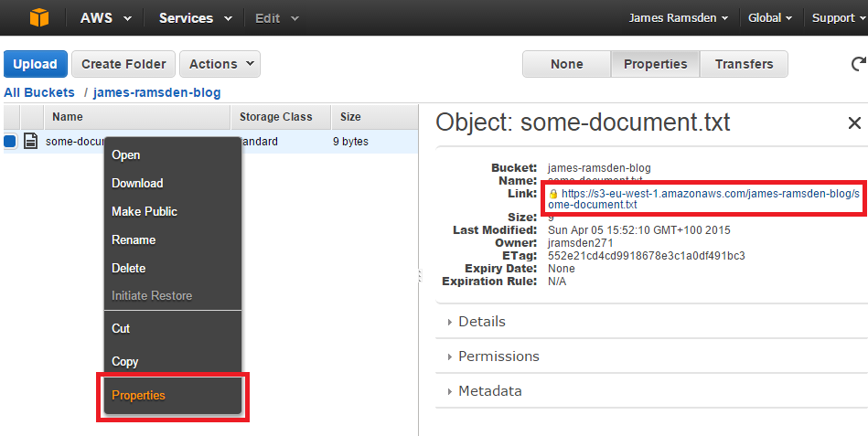Open the Actions dropdown button
The height and width of the screenshot is (436, 868).
click(x=220, y=64)
